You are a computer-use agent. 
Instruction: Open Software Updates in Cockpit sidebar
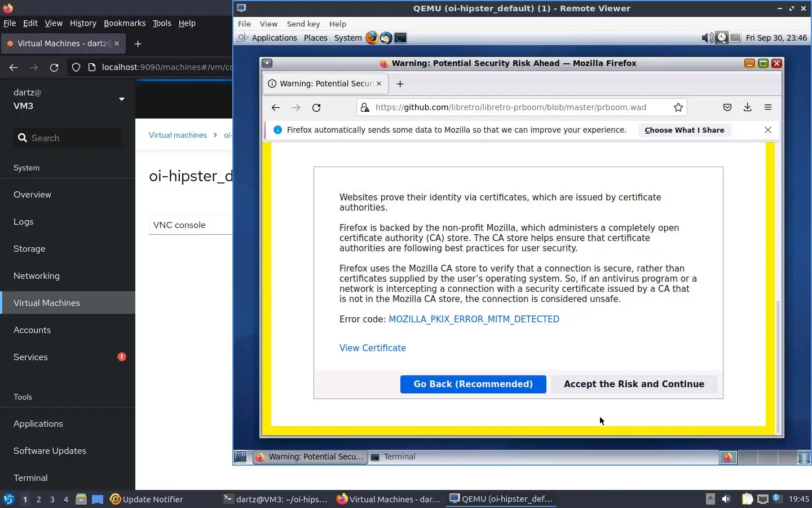pyautogui.click(x=68, y=450)
